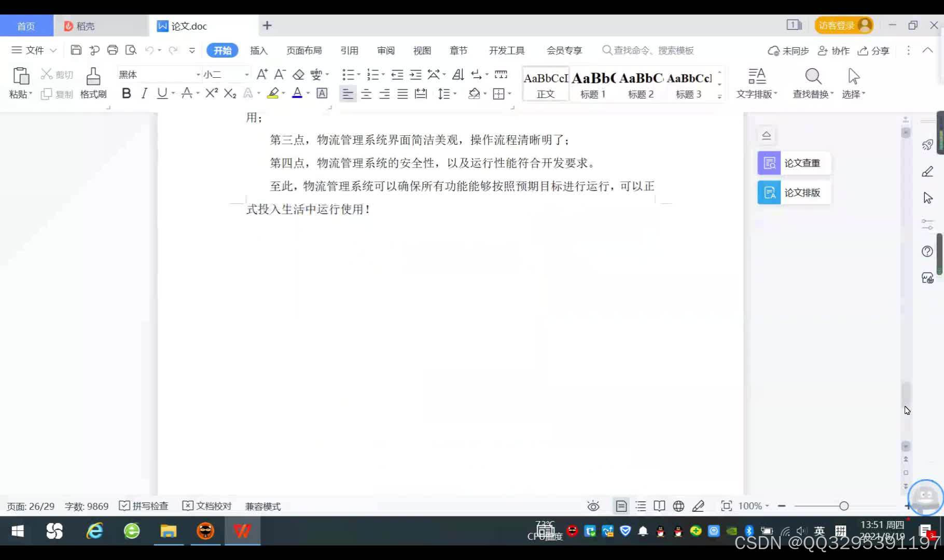Toggle Bold formatting
This screenshot has width=944, height=560.
[126, 93]
